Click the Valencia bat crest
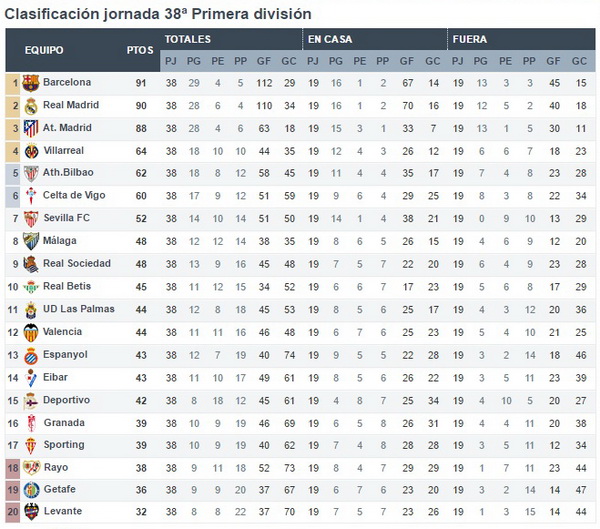 point(31,332)
